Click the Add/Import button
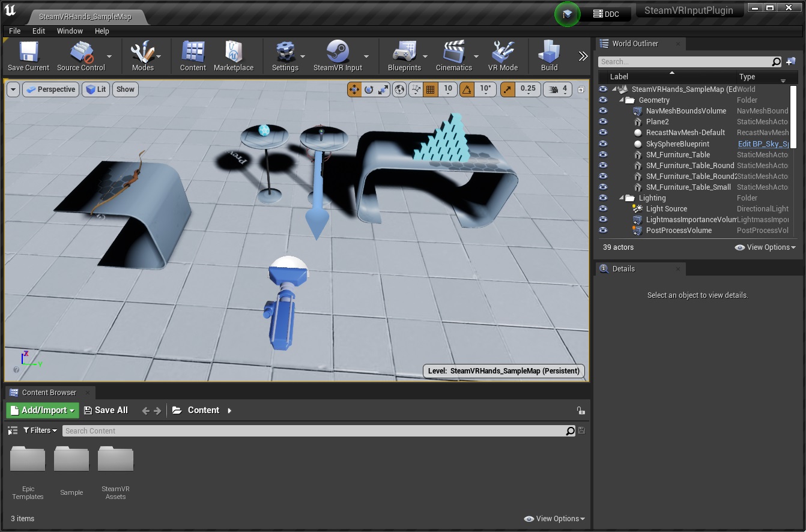The height and width of the screenshot is (532, 806). tap(43, 410)
